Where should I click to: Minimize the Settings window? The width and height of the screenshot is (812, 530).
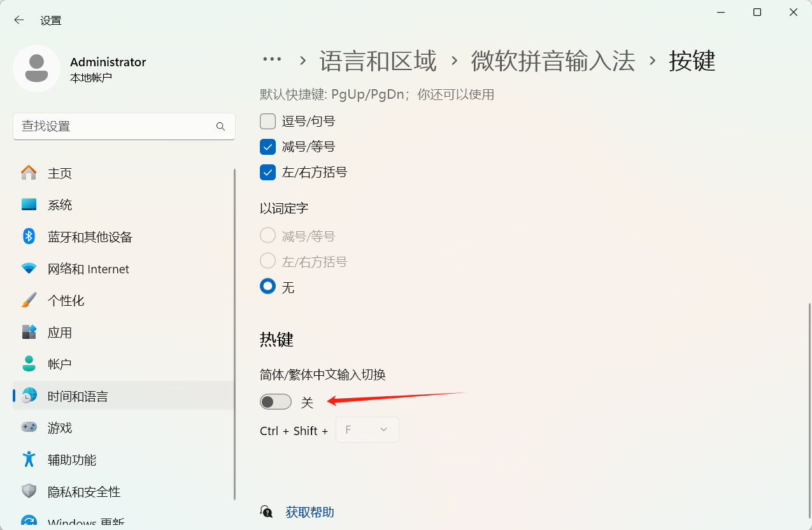pos(720,12)
